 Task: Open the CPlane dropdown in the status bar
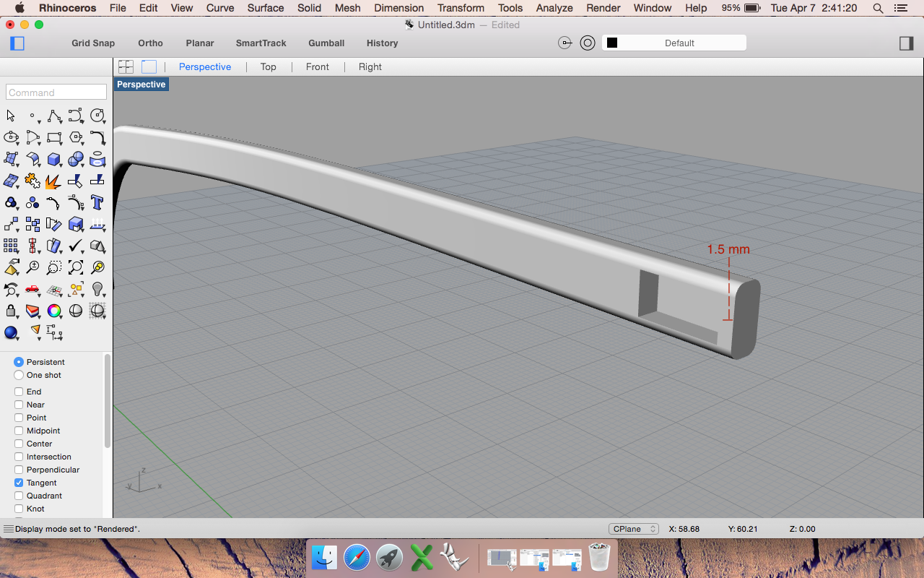[x=633, y=528]
